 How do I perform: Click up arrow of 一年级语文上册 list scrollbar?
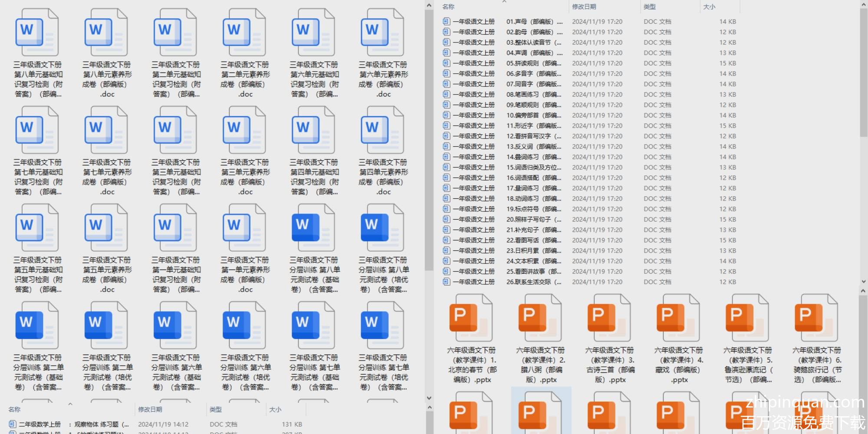point(864,5)
